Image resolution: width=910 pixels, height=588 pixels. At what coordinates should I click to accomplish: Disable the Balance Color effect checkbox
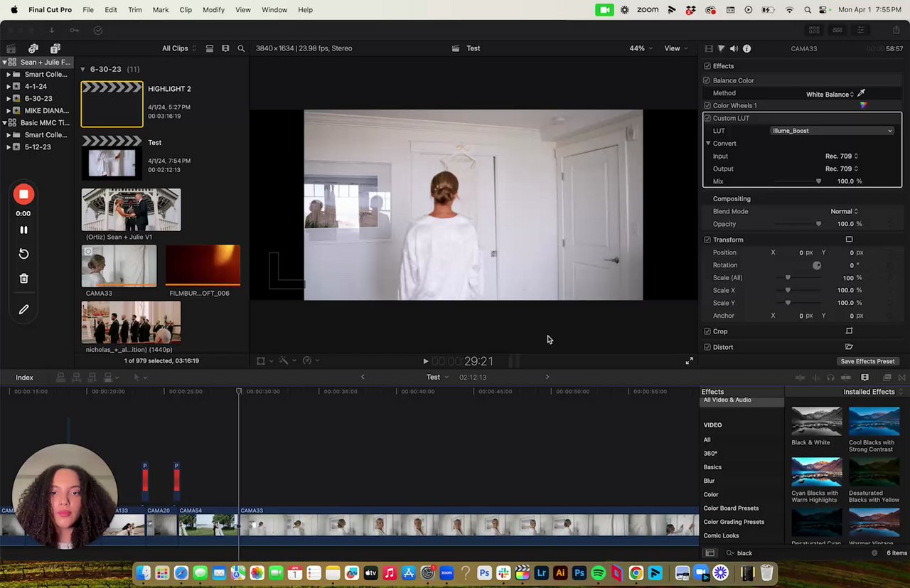[x=707, y=80]
